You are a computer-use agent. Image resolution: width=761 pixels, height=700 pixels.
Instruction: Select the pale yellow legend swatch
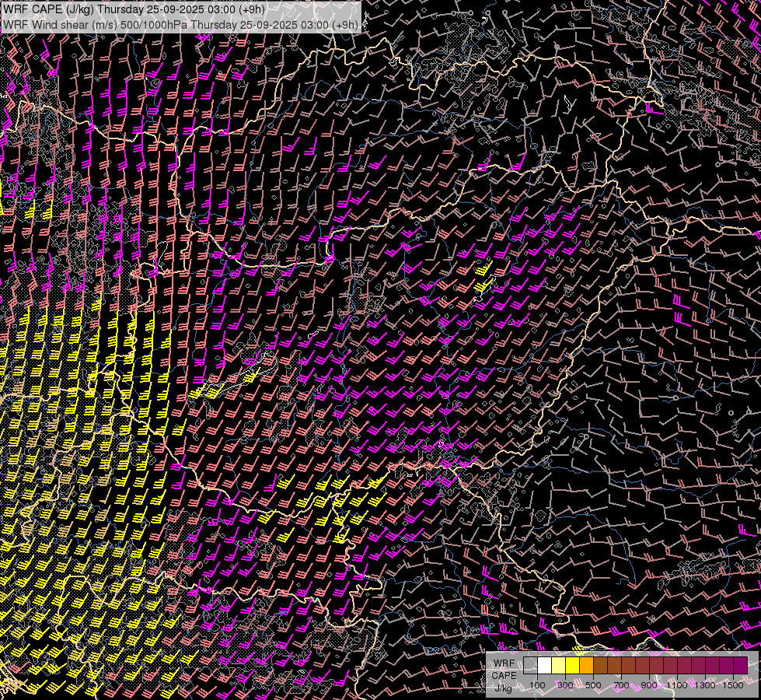558,665
